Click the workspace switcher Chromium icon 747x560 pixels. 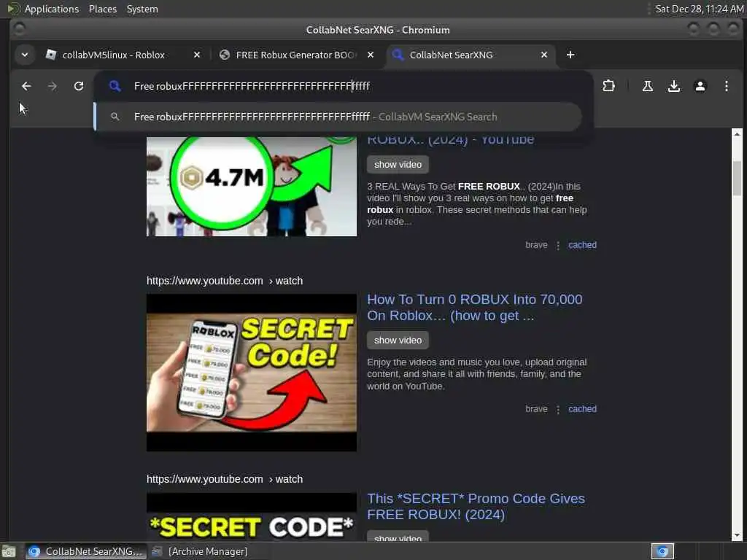tap(662, 551)
